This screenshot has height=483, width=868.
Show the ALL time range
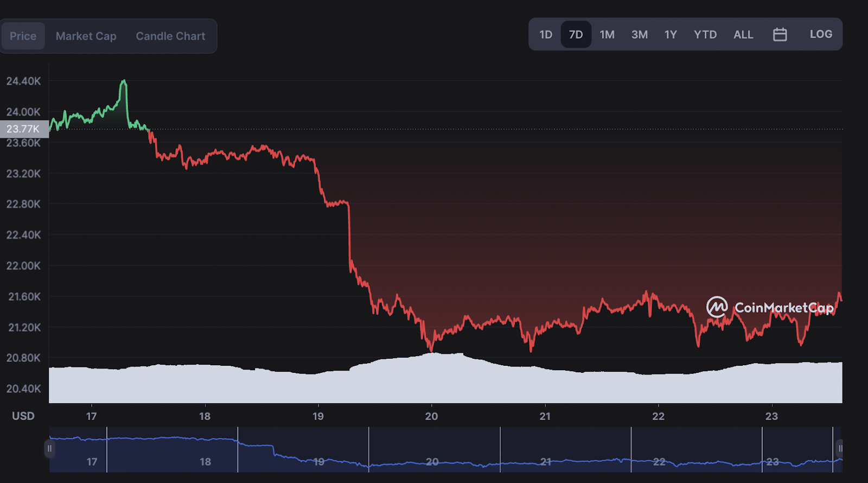pos(743,35)
